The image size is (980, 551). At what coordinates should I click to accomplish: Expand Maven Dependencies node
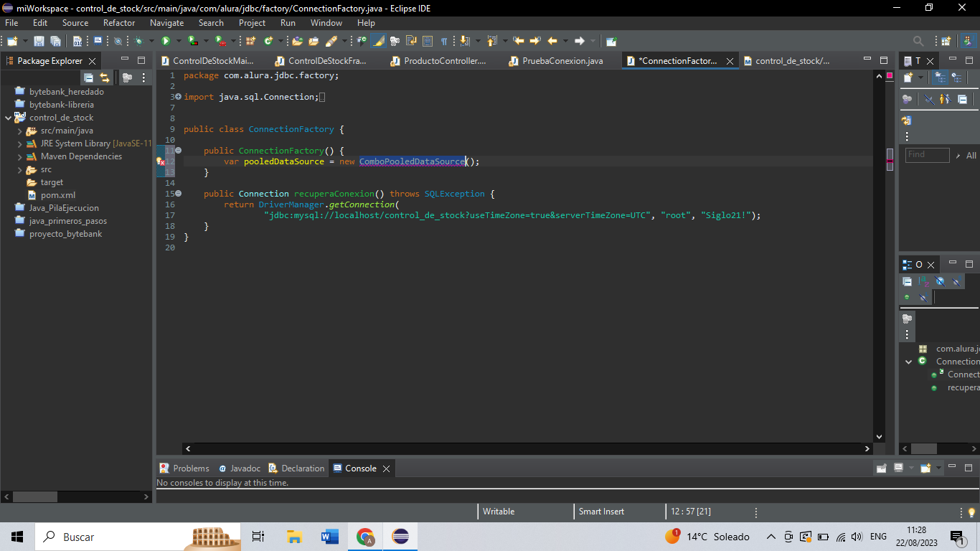point(20,156)
